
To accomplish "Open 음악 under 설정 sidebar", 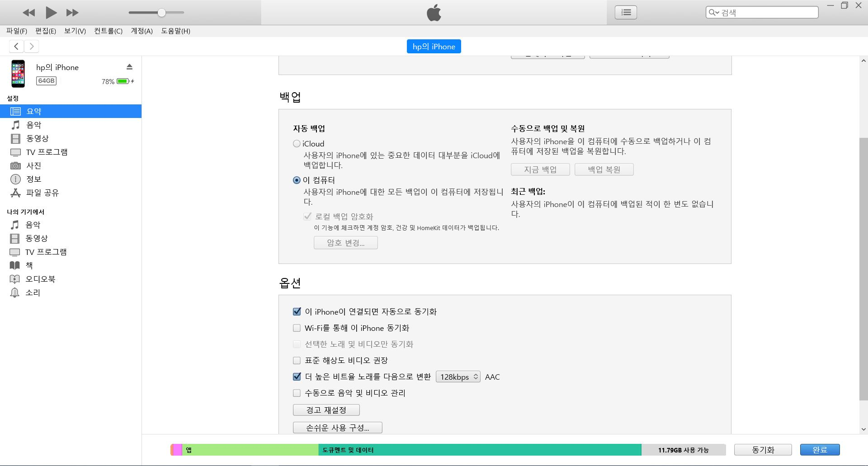I will [71, 125].
